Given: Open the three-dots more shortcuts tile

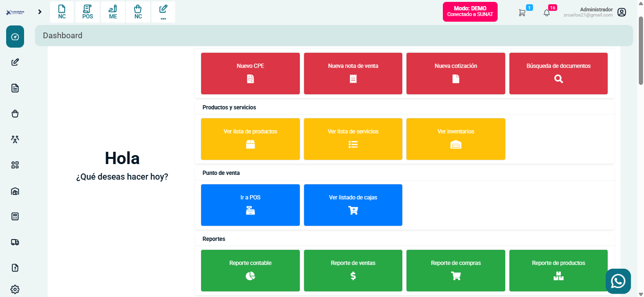Looking at the screenshot, I should click(163, 12).
